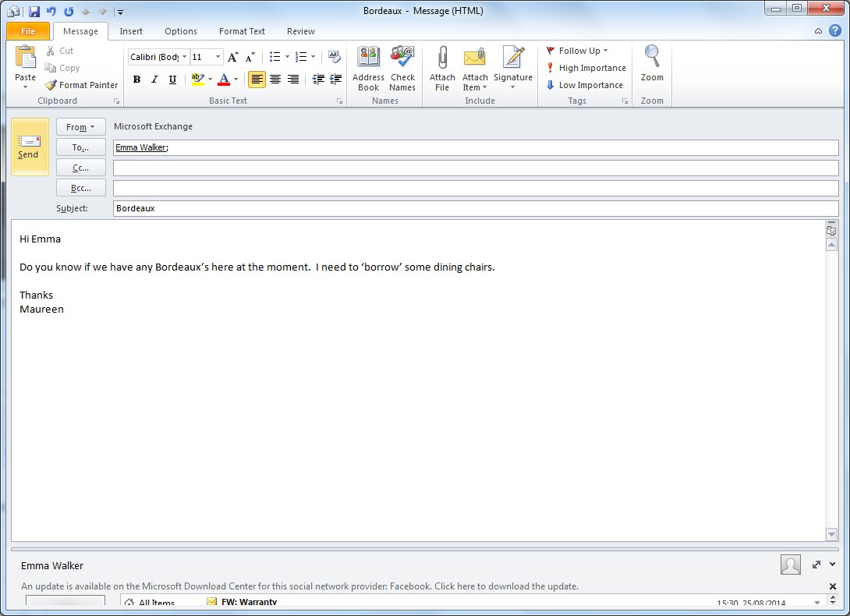
Task: Open the Tags dialog launcher
Action: tap(625, 101)
